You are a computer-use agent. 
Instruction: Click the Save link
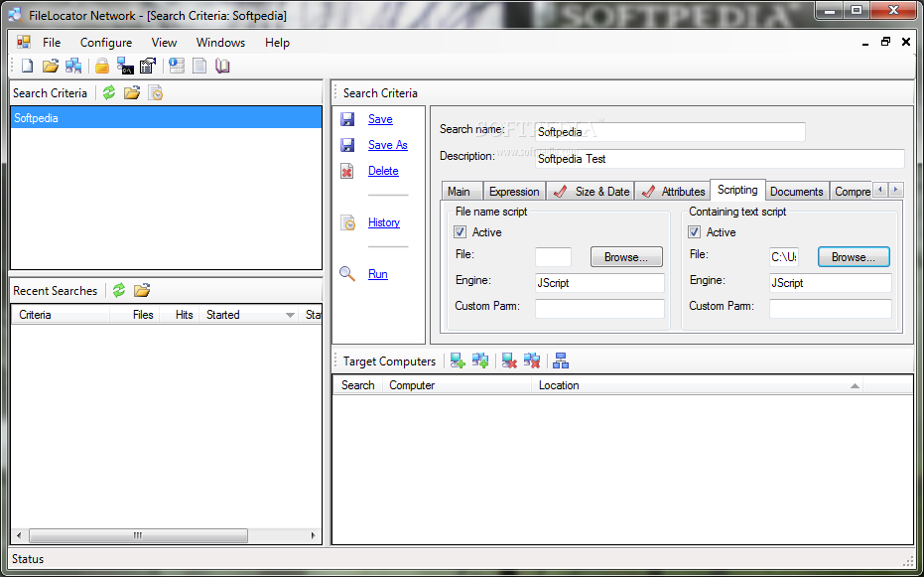tap(380, 119)
